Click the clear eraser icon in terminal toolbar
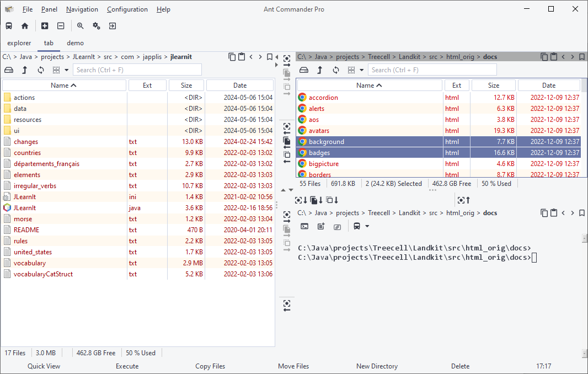This screenshot has height=374, width=588. click(338, 227)
